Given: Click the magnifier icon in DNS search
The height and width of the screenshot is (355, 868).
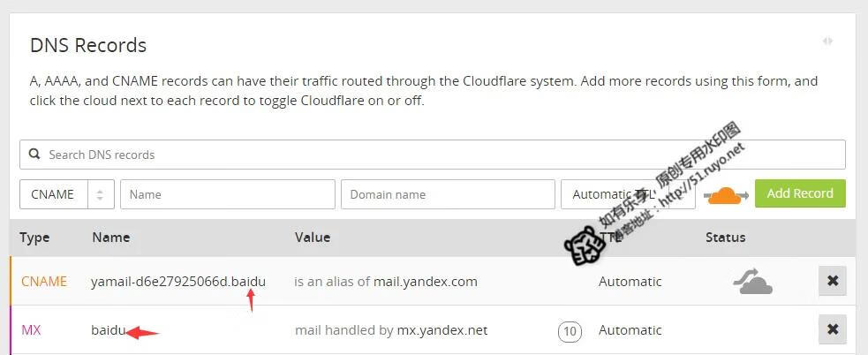Looking at the screenshot, I should pos(34,155).
